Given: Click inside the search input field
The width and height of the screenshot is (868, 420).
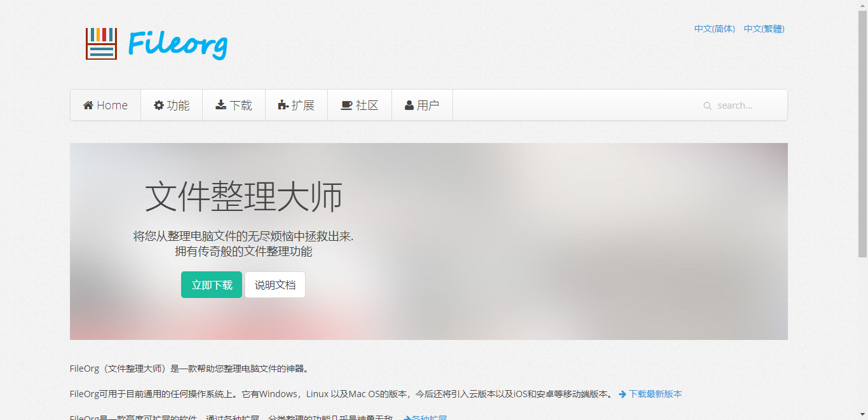Looking at the screenshot, I should click(x=743, y=105).
